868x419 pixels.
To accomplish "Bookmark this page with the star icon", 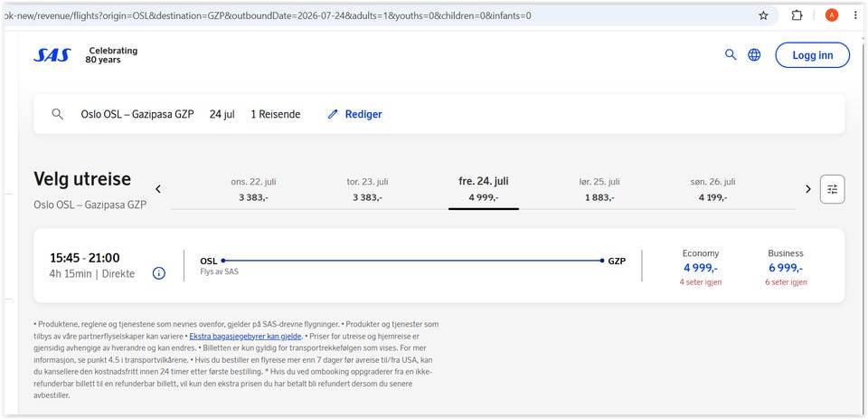I will [x=763, y=15].
